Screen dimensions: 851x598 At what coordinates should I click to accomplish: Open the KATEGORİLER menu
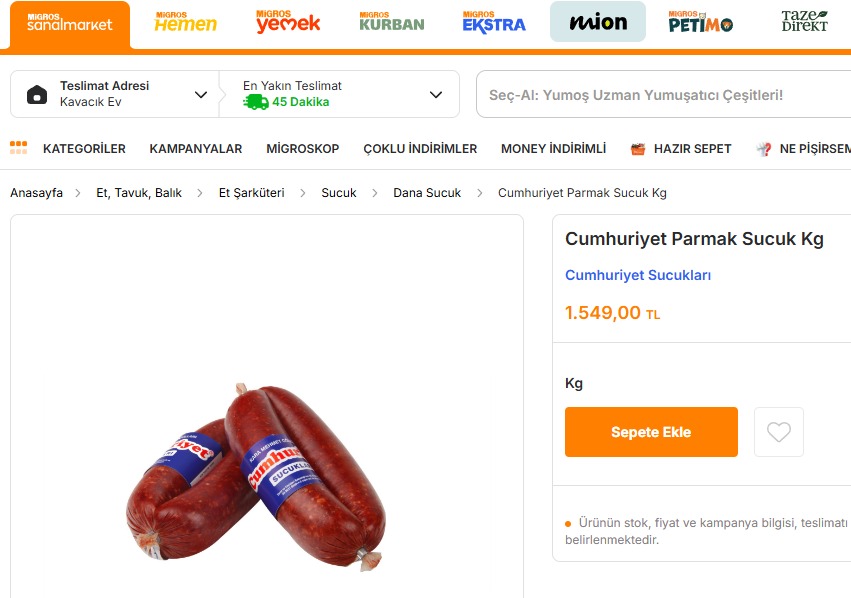84,149
